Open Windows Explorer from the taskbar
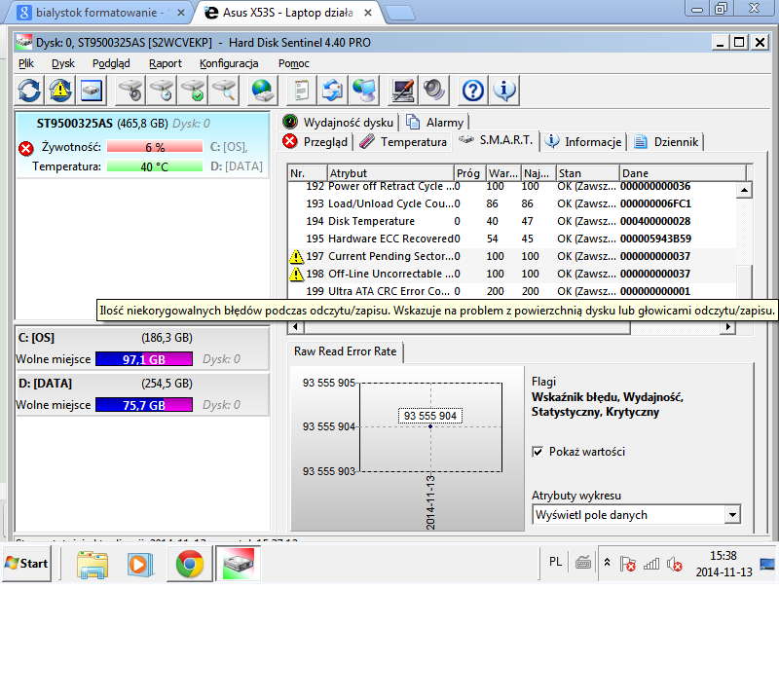 click(x=93, y=565)
